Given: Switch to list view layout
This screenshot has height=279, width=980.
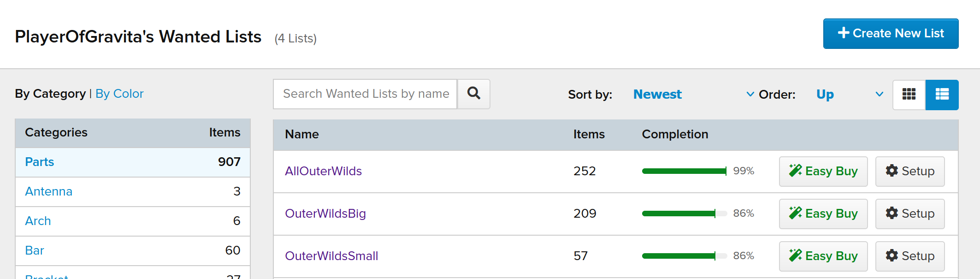Looking at the screenshot, I should 942,95.
